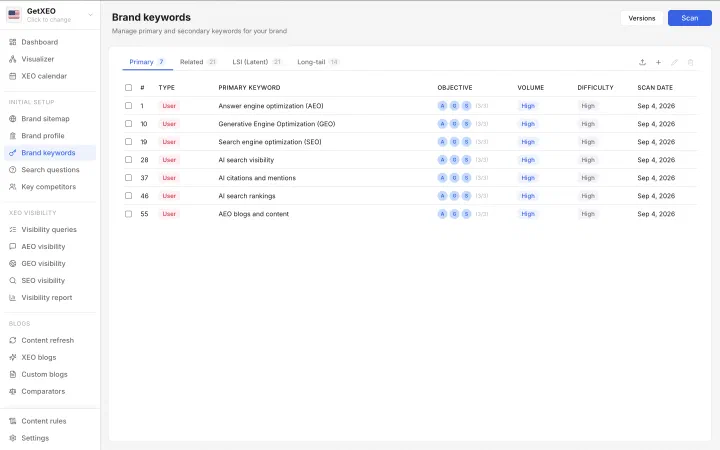Click the Search questions icon
Image resolution: width=720 pixels, height=450 pixels.
click(x=13, y=170)
